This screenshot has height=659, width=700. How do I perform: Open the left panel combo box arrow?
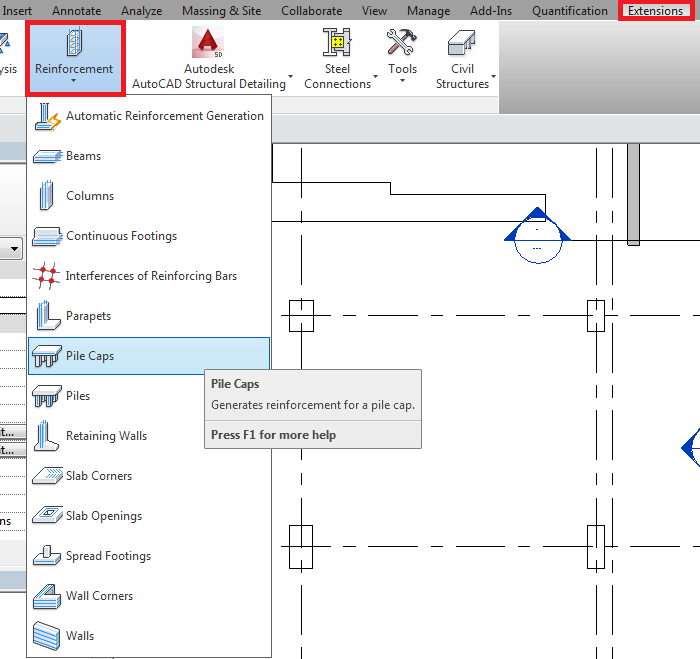click(x=15, y=248)
